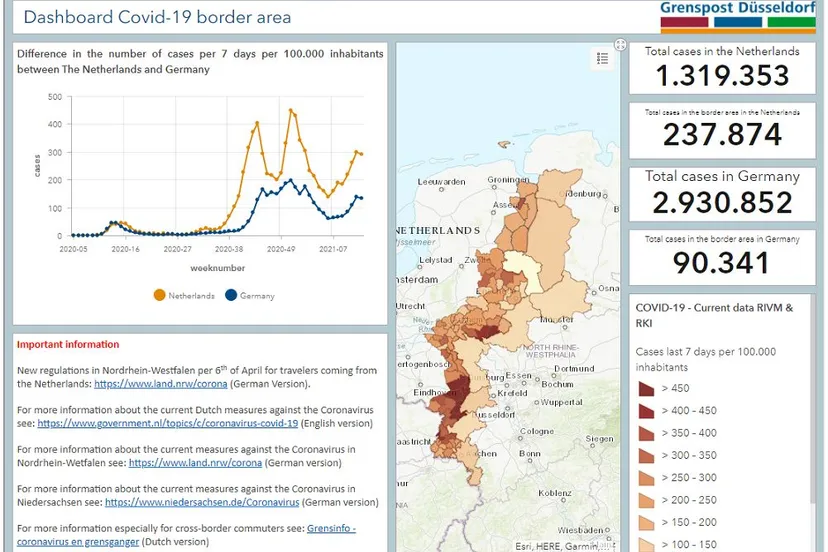Click the > 200 - 250 legend marker

647,500
